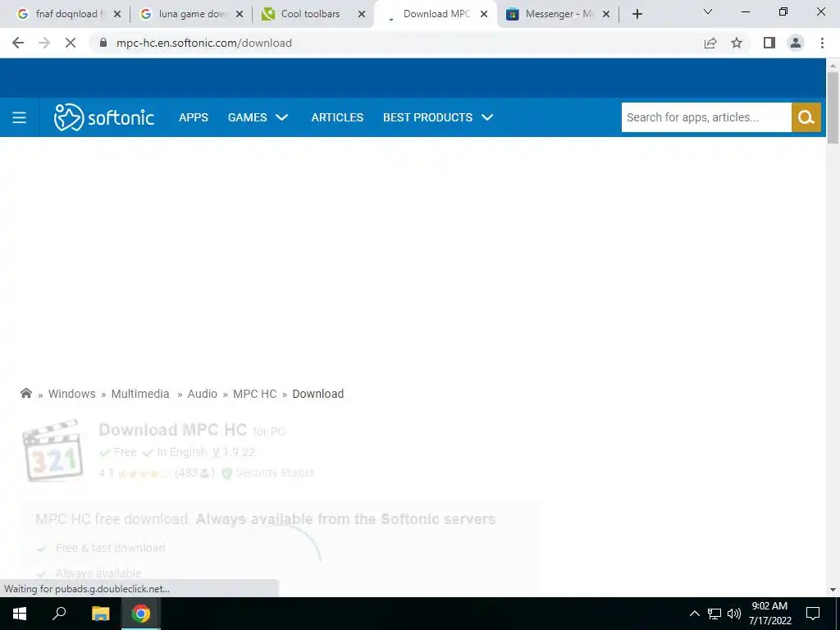Click the V 1.9.22 version text
The image size is (840, 630).
(234, 452)
